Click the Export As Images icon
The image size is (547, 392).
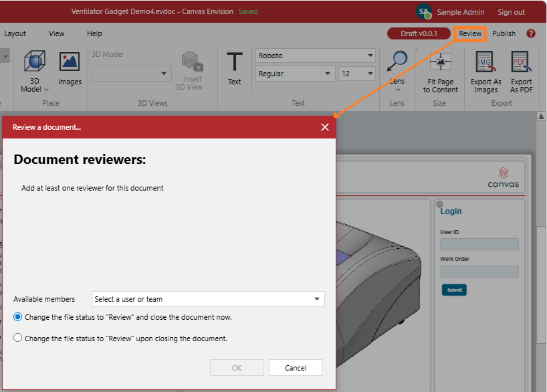point(485,62)
